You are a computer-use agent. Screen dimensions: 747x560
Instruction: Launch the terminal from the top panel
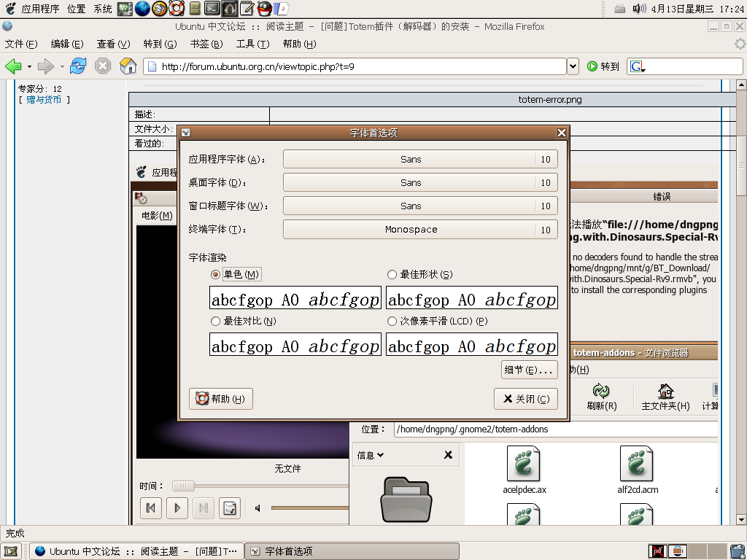point(212,9)
